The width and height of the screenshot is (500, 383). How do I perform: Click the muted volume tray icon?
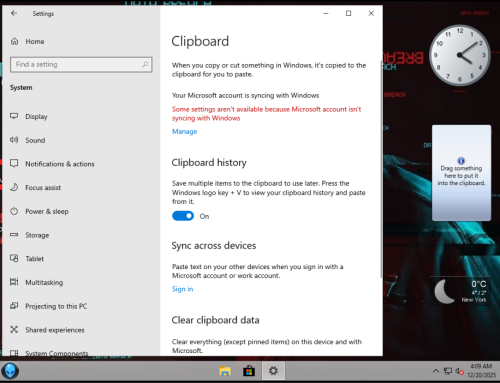point(460,371)
